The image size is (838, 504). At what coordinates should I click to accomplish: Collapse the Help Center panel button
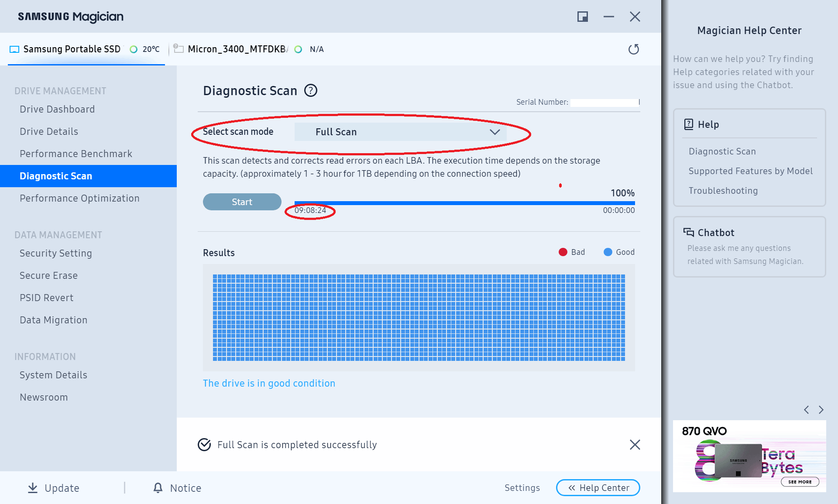click(x=598, y=488)
